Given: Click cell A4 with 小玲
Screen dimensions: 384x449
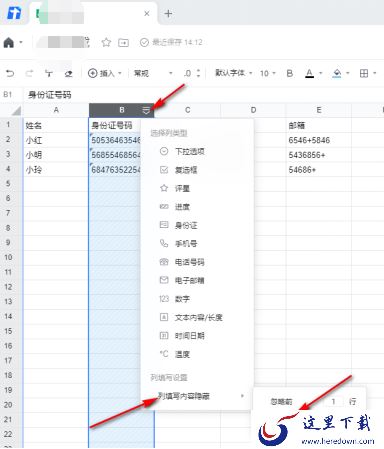Looking at the screenshot, I should click(56, 169).
